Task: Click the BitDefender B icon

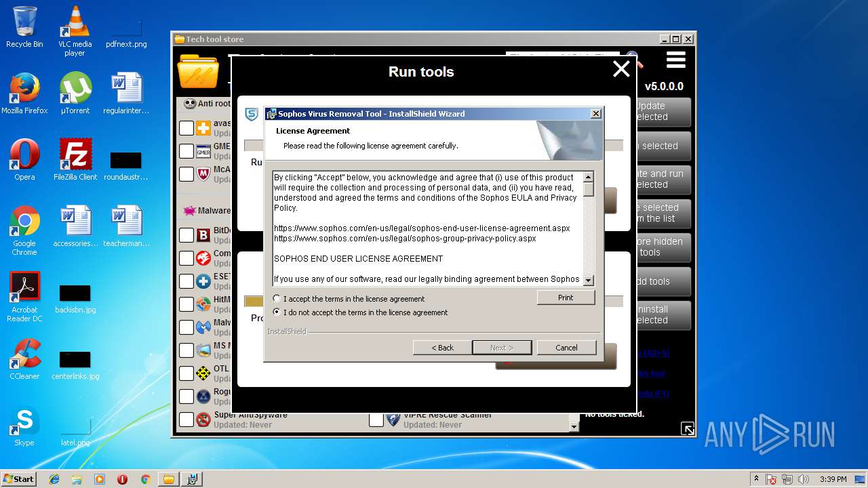Action: 203,235
